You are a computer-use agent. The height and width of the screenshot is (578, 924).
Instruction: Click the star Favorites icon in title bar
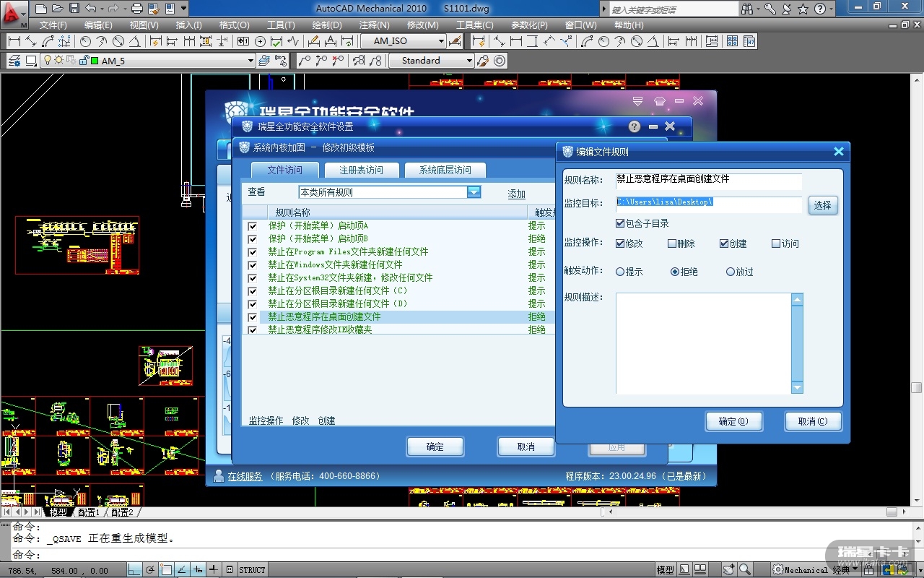pyautogui.click(x=803, y=9)
